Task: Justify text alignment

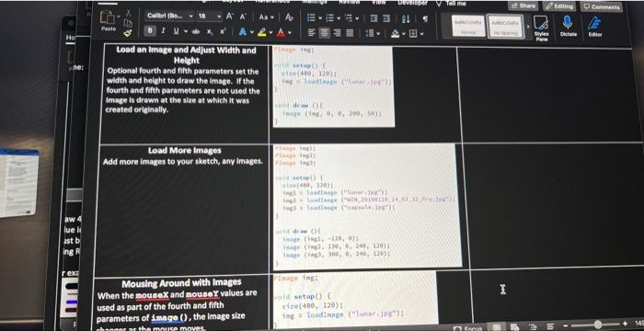Action: (350, 33)
